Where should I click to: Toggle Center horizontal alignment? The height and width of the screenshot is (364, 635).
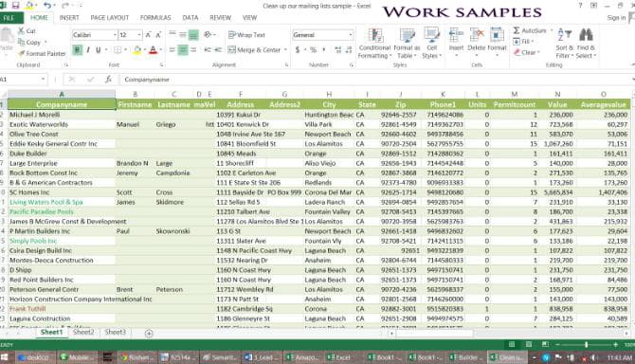pyautogui.click(x=183, y=50)
